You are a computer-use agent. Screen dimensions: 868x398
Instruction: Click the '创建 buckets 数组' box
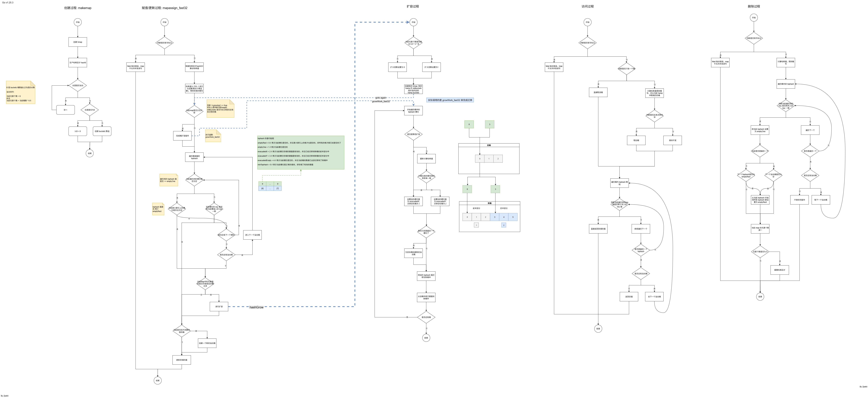coord(102,131)
